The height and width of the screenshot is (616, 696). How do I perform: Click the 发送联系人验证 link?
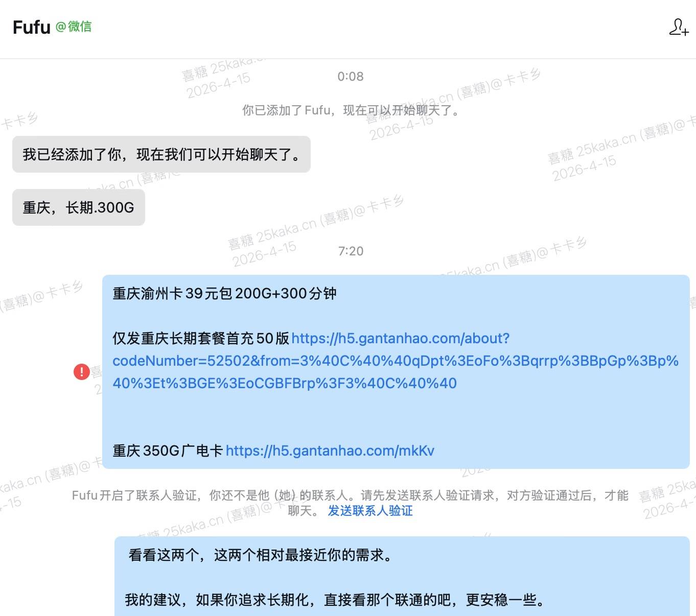(370, 511)
